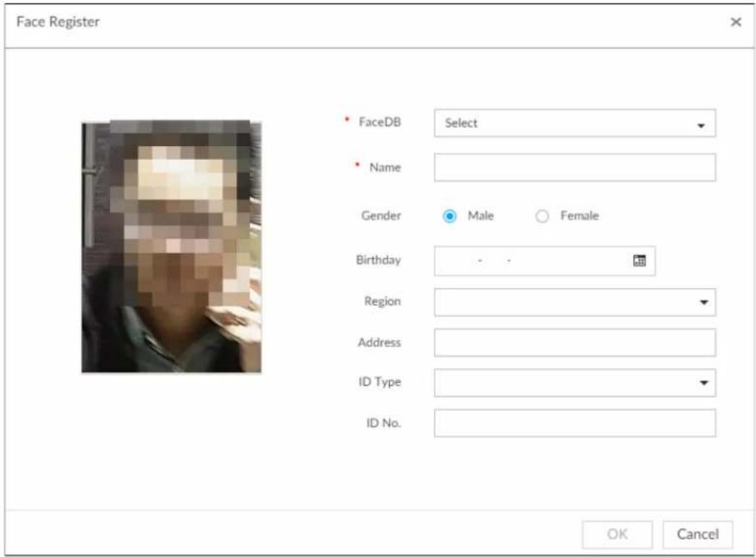Focus the ID No. input field
Image resolution: width=756 pixels, height=557 pixels.
(x=574, y=423)
